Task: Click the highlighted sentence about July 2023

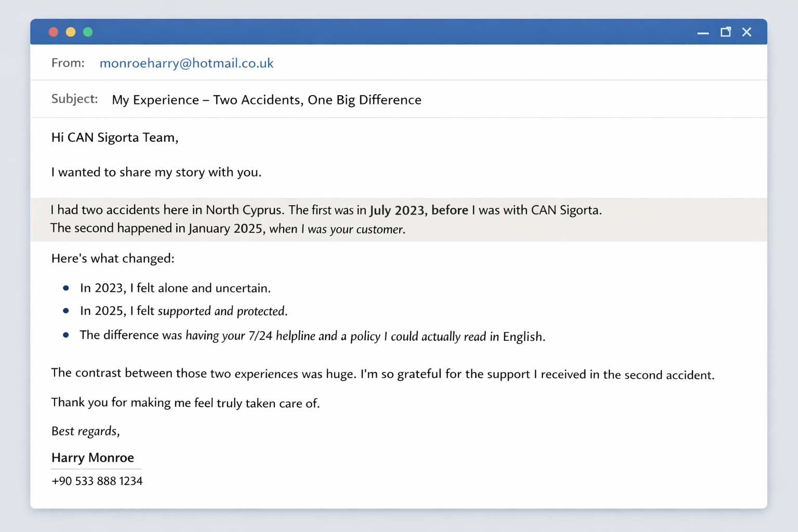Action: [326, 210]
